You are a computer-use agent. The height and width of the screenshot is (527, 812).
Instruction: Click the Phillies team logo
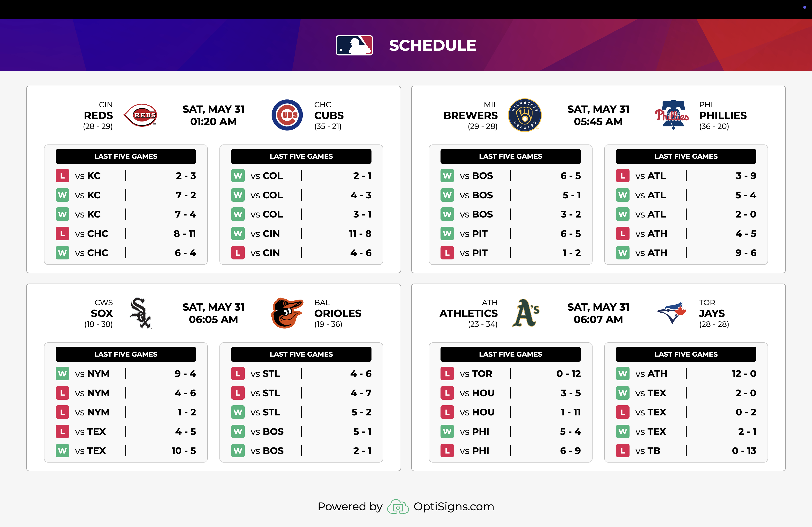[x=671, y=115]
